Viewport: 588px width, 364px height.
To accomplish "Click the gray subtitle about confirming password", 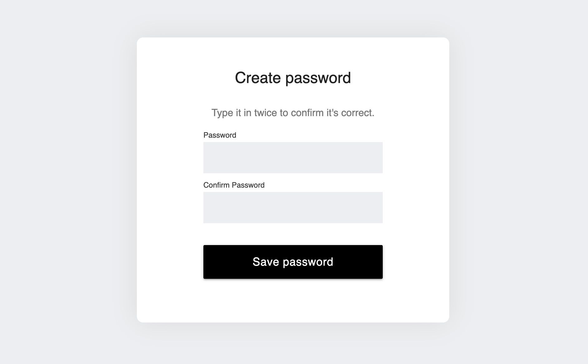I will pos(293,113).
